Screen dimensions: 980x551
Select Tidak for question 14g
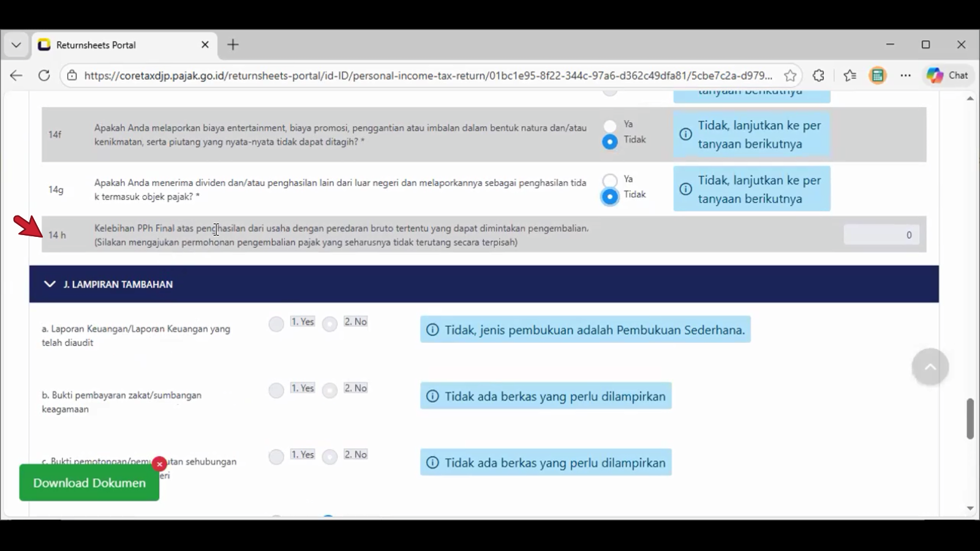click(x=609, y=197)
